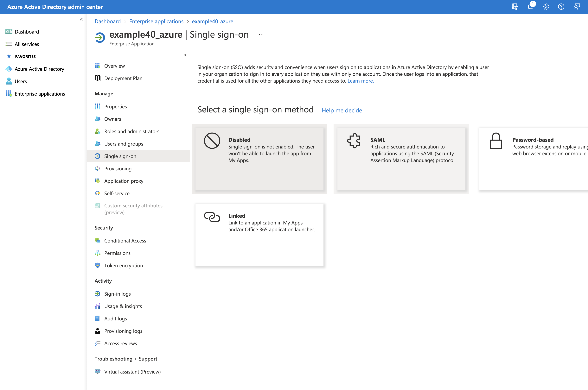Click the Conditional Access icon
Viewport: 588px width, 390px height.
98,241
